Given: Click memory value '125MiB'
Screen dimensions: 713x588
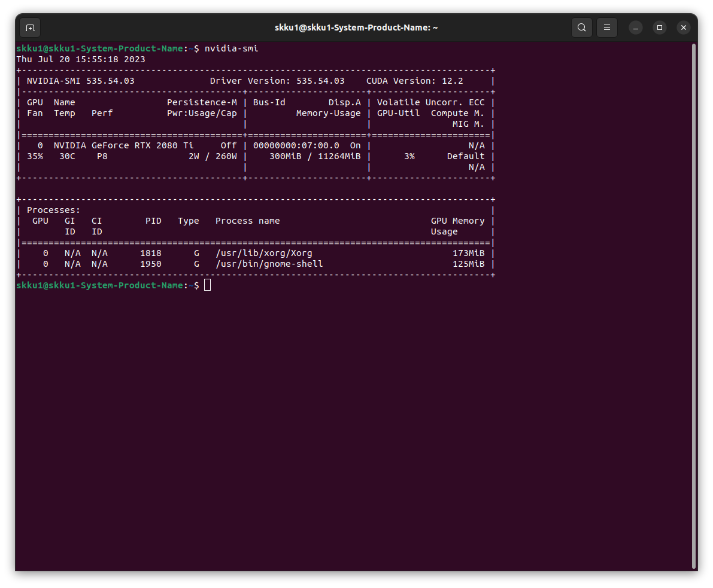Looking at the screenshot, I should click(x=468, y=264).
